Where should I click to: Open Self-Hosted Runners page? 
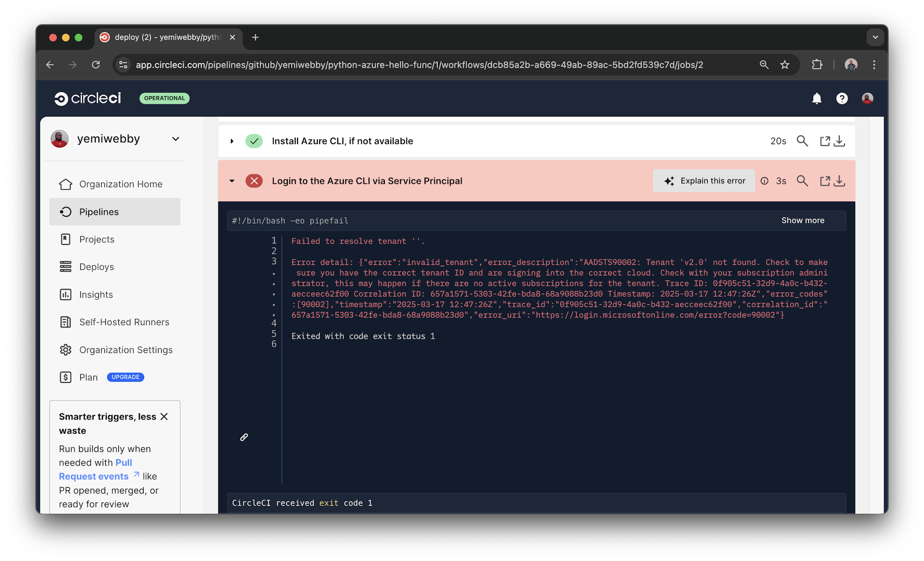tap(124, 322)
